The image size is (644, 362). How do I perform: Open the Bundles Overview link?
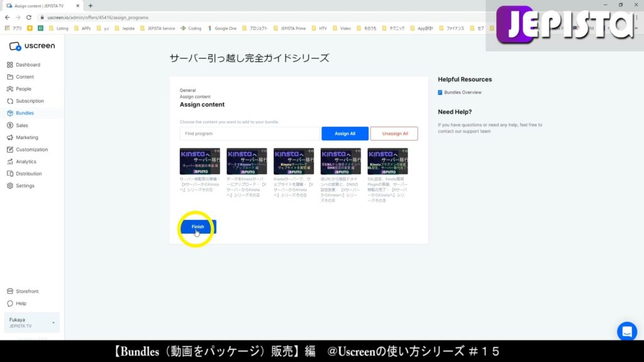[x=462, y=92]
